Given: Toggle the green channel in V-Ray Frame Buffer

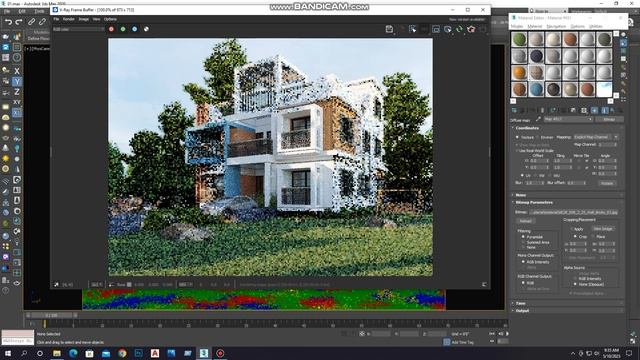Looking at the screenshot, I should (x=123, y=29).
